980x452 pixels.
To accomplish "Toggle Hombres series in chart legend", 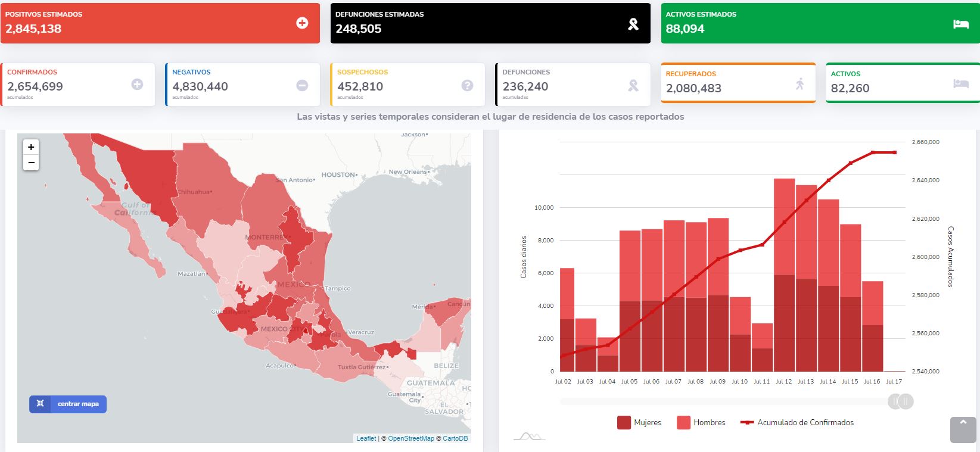I will pyautogui.click(x=701, y=423).
